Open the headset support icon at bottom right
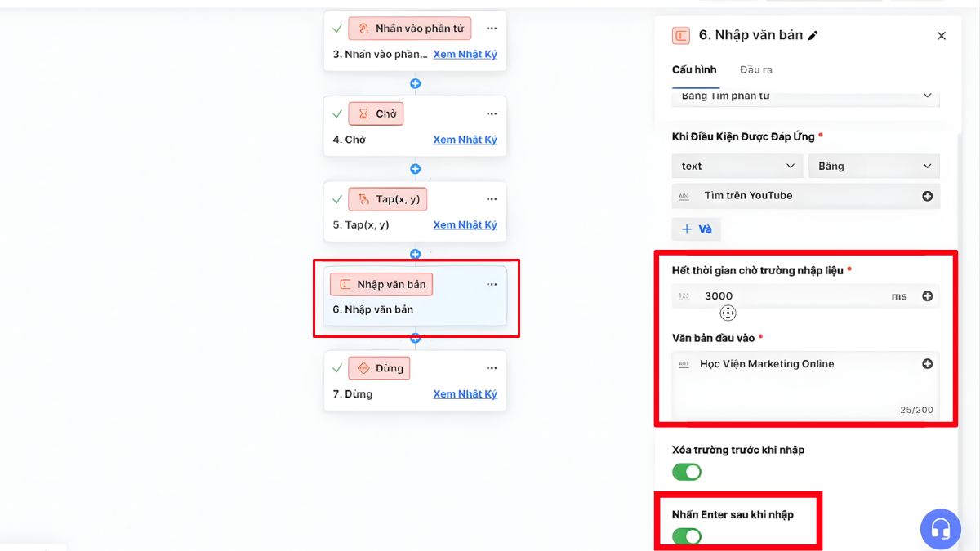The image size is (980, 551). (940, 529)
